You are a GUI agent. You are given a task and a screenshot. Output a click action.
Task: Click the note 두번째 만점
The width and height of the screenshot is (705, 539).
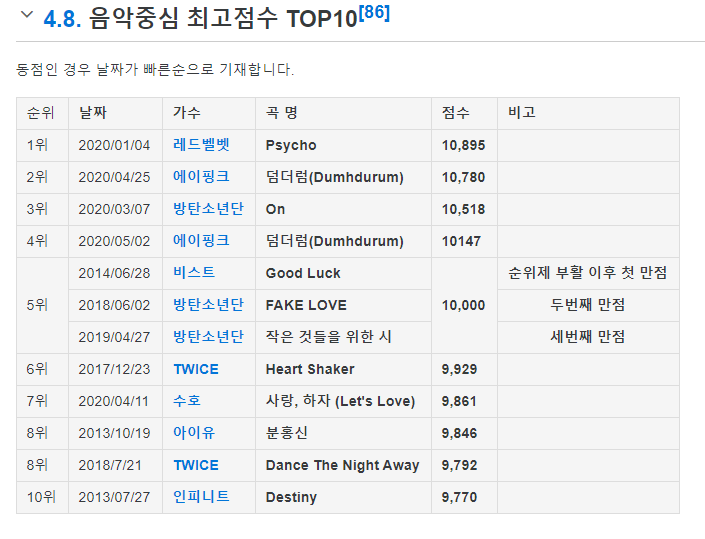[588, 305]
